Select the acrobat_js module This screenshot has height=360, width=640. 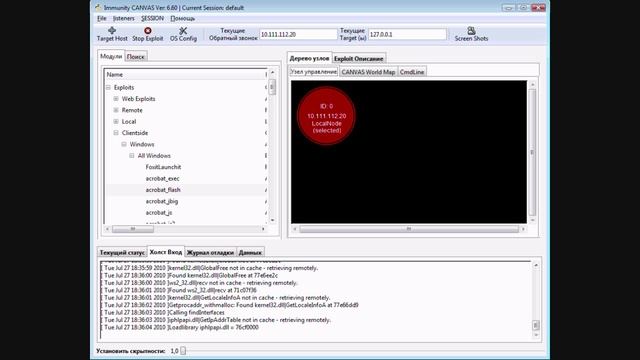pos(159,213)
